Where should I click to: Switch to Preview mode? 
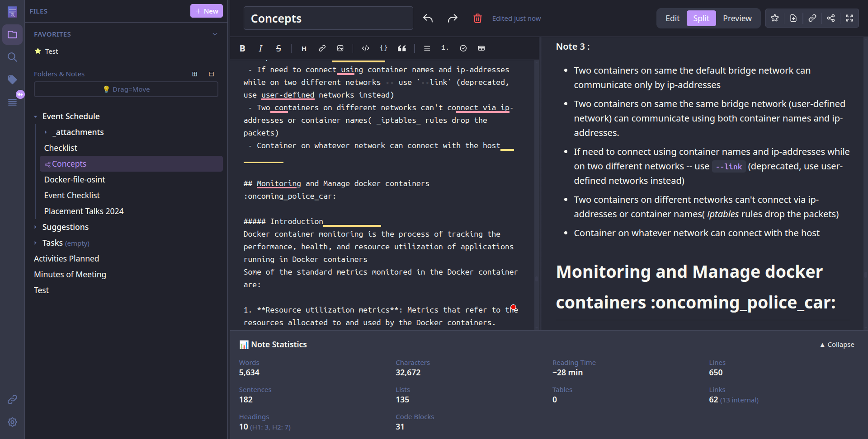[x=737, y=18]
